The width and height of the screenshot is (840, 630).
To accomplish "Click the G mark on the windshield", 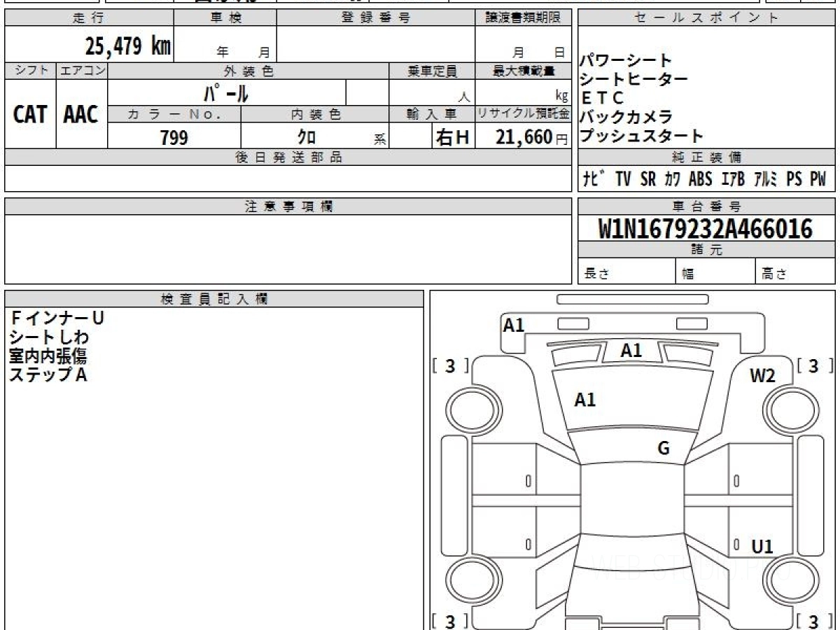I will [x=664, y=449].
